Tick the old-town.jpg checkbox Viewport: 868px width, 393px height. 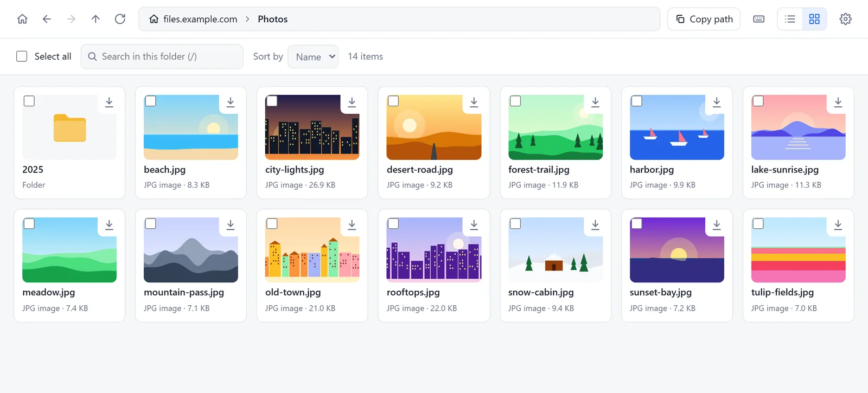272,223
